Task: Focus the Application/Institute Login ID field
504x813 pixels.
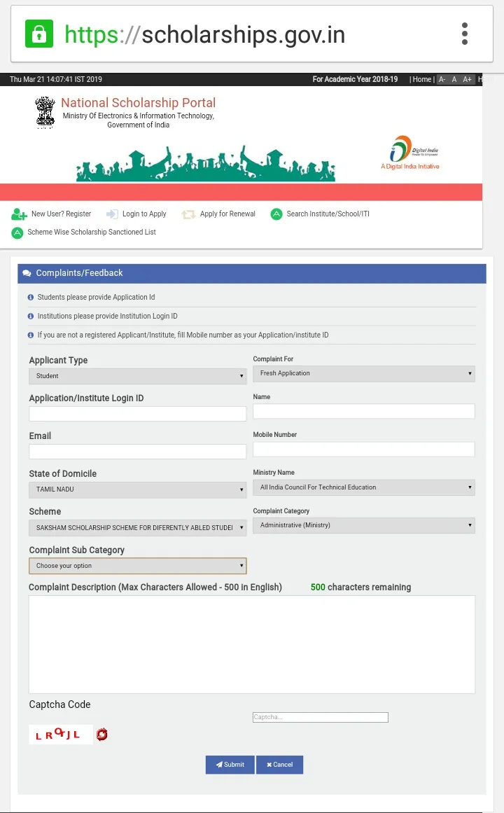Action: [x=137, y=414]
